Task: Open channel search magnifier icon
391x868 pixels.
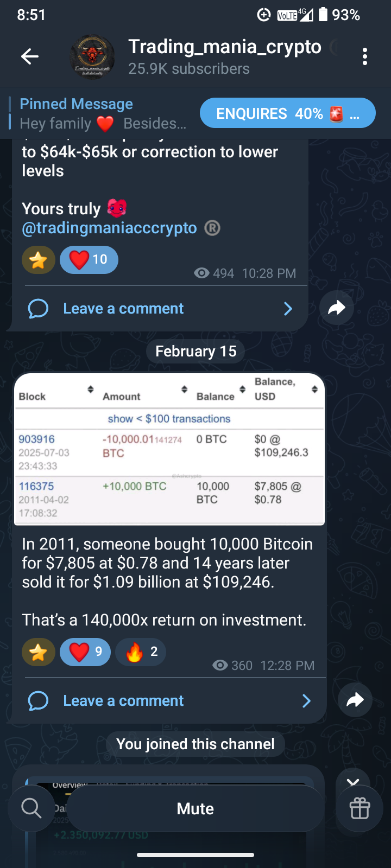Action: point(31,808)
